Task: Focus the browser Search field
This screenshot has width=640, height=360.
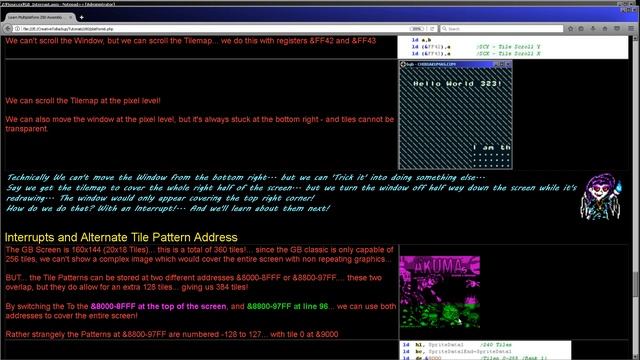Action: pos(502,29)
